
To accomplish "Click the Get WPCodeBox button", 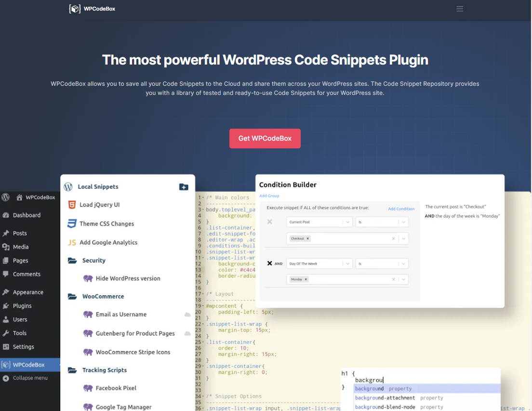I will 265,138.
